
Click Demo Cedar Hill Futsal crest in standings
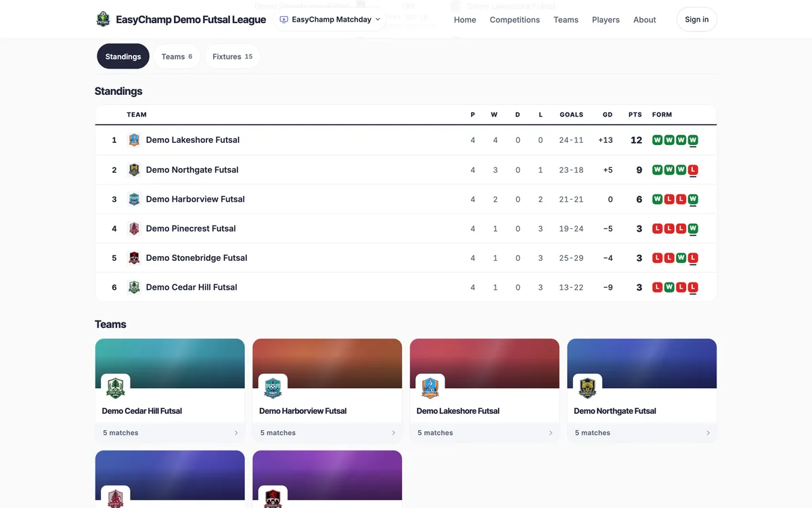coord(134,287)
